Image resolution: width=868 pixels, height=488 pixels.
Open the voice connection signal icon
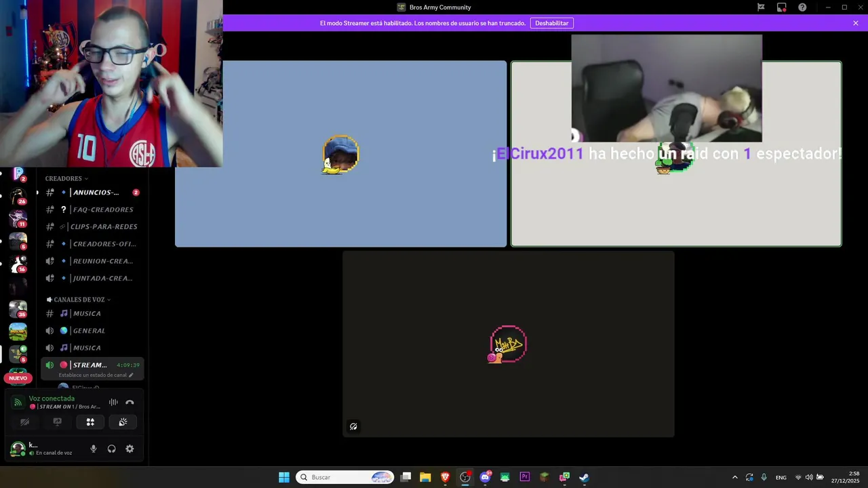click(18, 403)
